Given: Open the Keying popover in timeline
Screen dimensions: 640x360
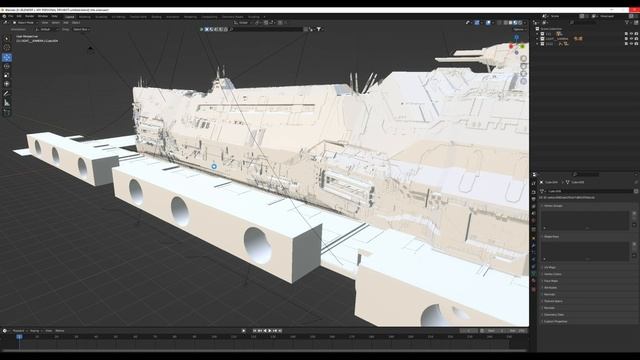Looking at the screenshot, I should coord(35,331).
